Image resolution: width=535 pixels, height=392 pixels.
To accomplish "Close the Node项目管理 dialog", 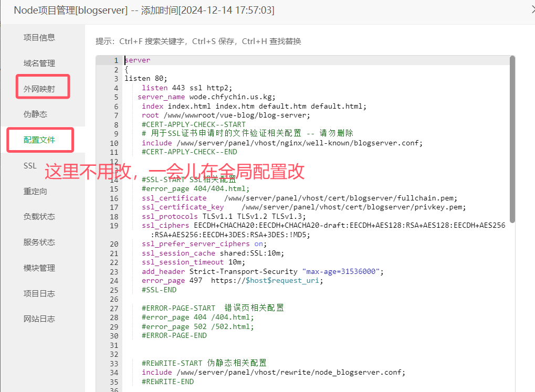I will click(x=532, y=9).
